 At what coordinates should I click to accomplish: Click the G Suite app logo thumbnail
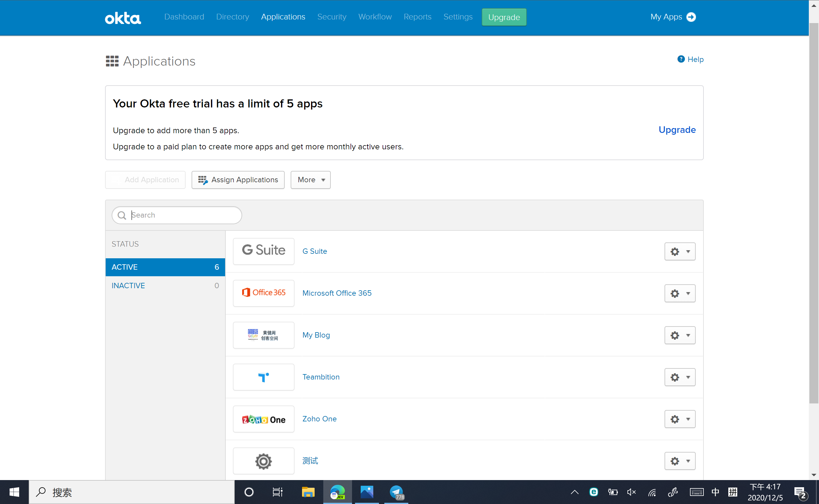(263, 251)
